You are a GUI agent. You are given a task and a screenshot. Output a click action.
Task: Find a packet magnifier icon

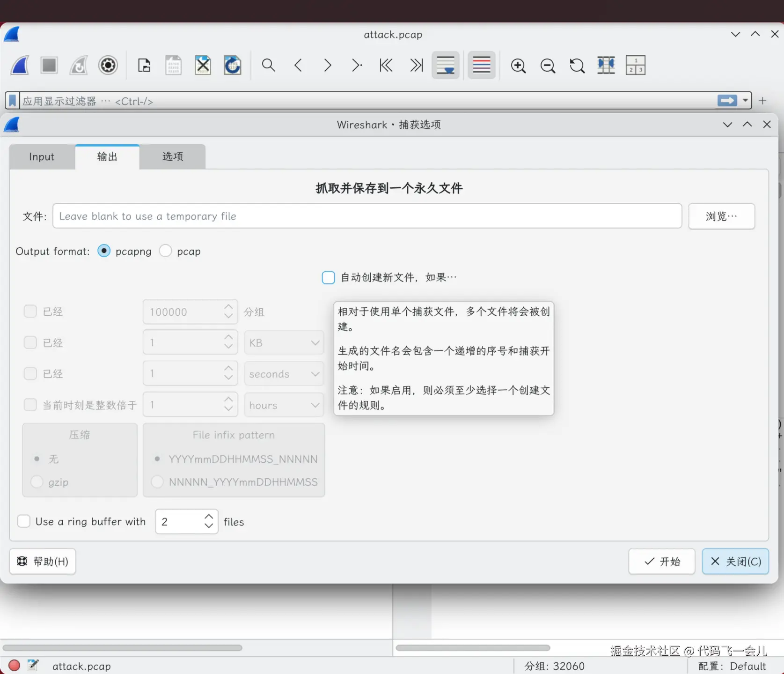tap(268, 65)
